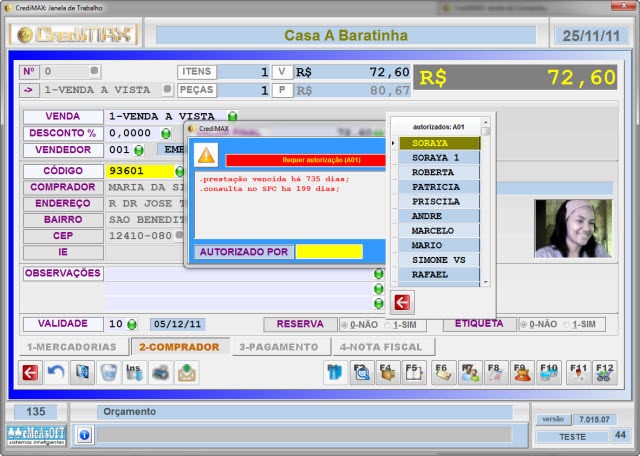The width and height of the screenshot is (640, 456).
Task: Switch to the 3-PAGAMENTO tab
Action: (278, 347)
